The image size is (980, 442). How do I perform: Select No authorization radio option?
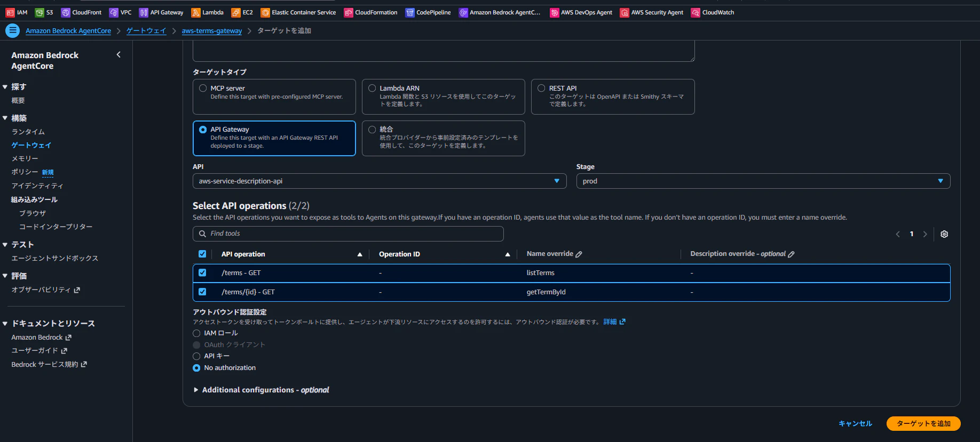196,368
